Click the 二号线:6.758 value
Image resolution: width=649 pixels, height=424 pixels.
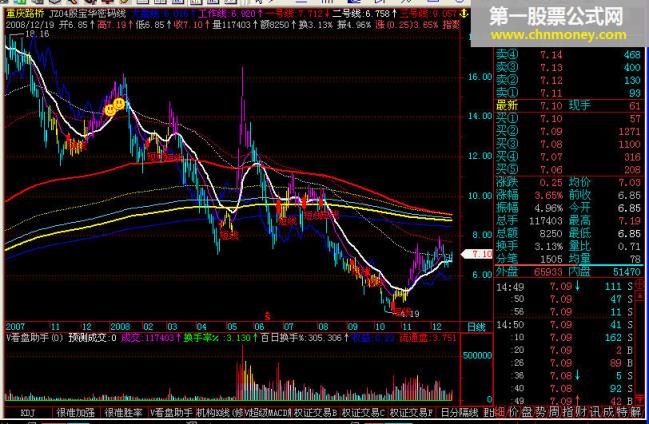(x=365, y=14)
